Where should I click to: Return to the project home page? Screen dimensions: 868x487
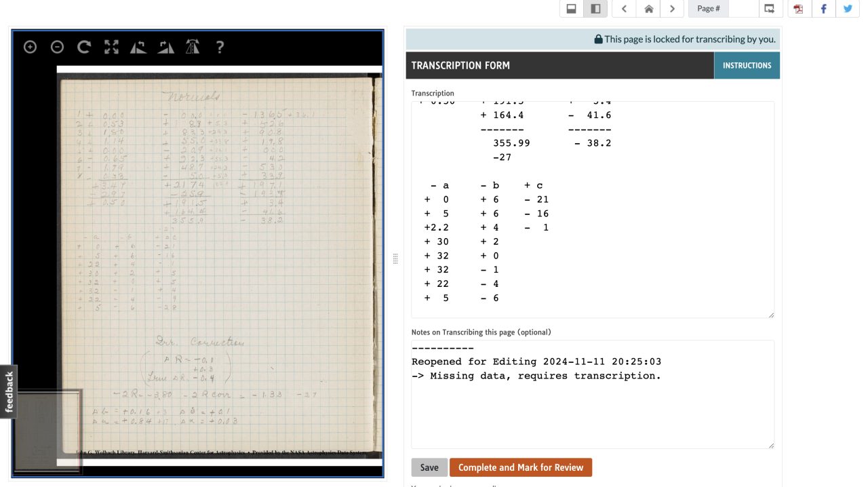[648, 9]
